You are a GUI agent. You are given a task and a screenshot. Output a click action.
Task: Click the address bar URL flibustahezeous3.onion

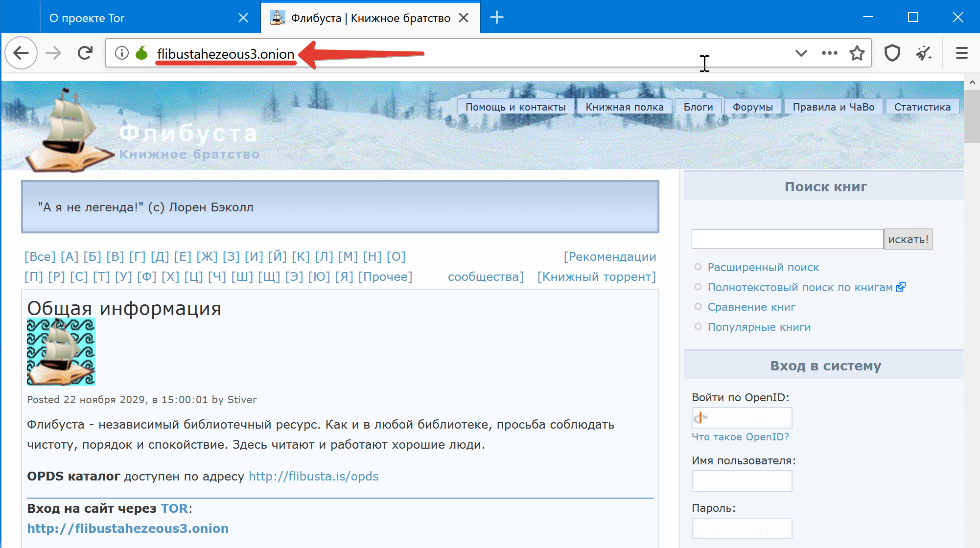click(x=226, y=53)
